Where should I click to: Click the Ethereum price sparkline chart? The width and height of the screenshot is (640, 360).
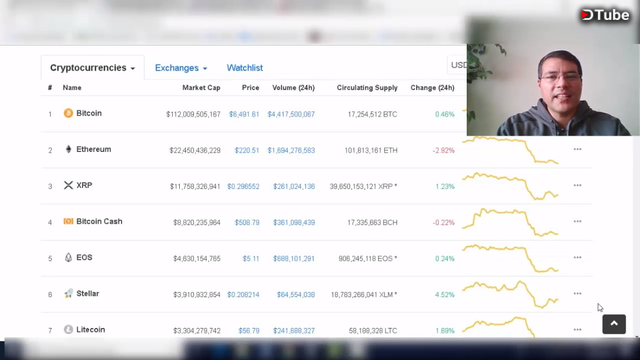[x=510, y=150]
